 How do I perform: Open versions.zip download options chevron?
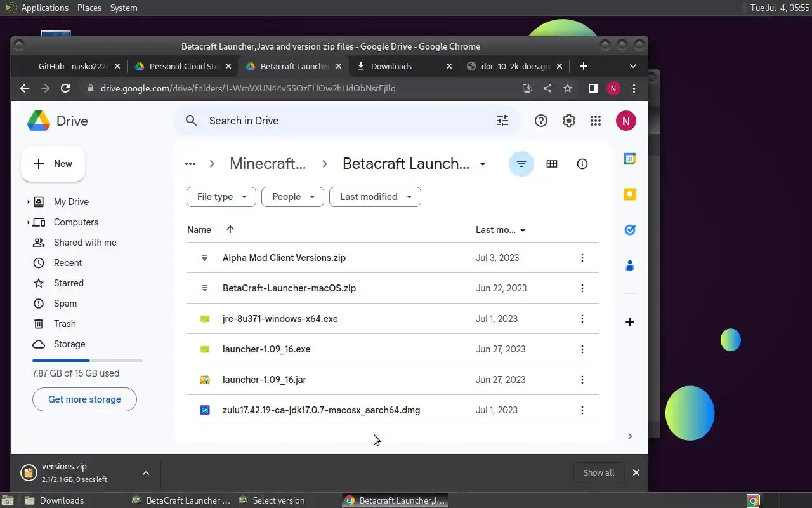coord(146,473)
